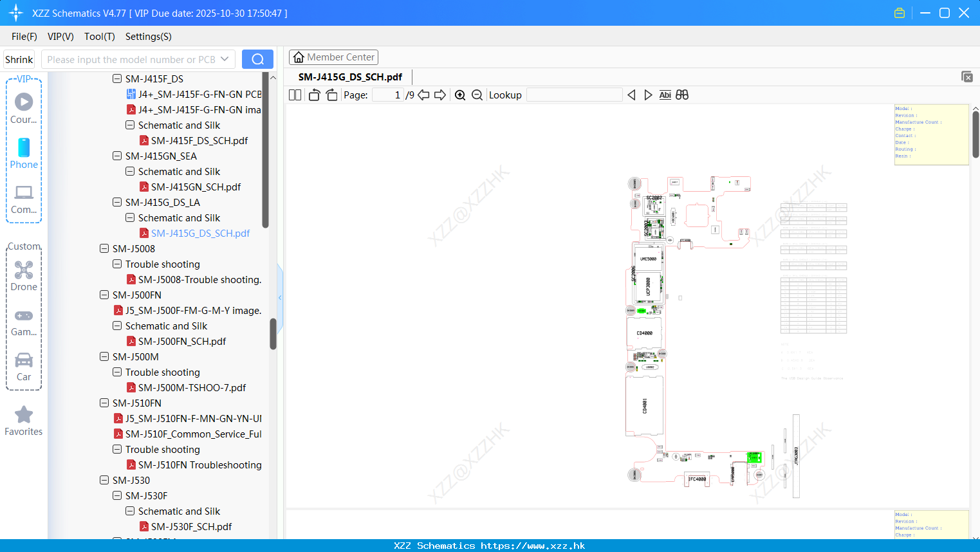Collapse the SM-J415G_DS_LA tree node
The image size is (980, 552).
point(117,202)
